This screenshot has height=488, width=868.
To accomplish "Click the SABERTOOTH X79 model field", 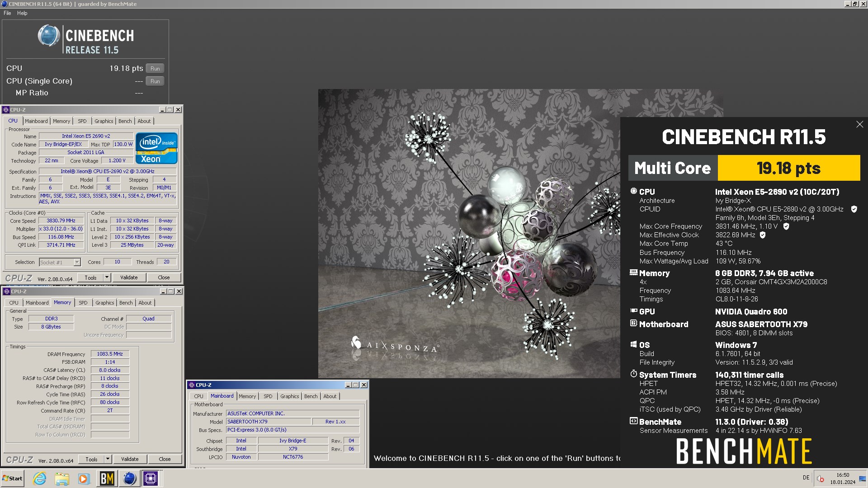I will point(269,422).
